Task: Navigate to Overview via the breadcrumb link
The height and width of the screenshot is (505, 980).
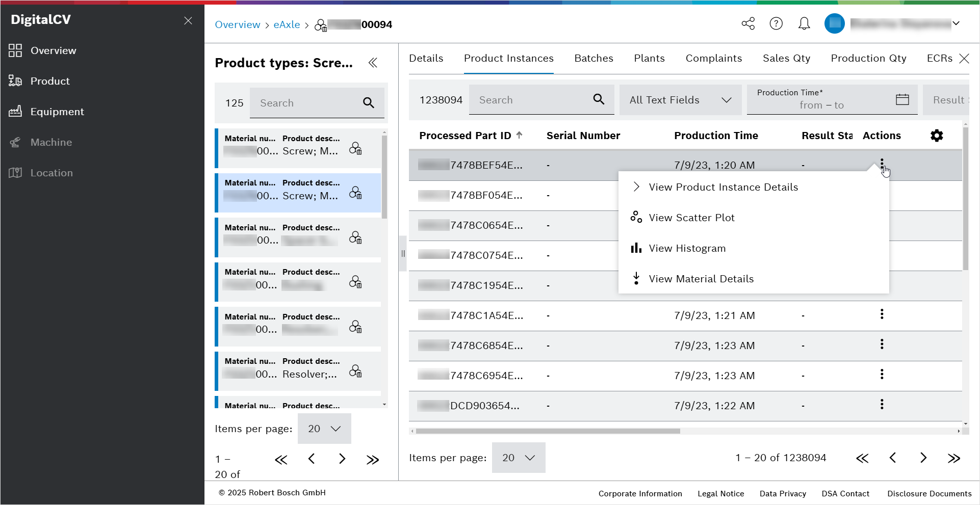Action: (238, 24)
